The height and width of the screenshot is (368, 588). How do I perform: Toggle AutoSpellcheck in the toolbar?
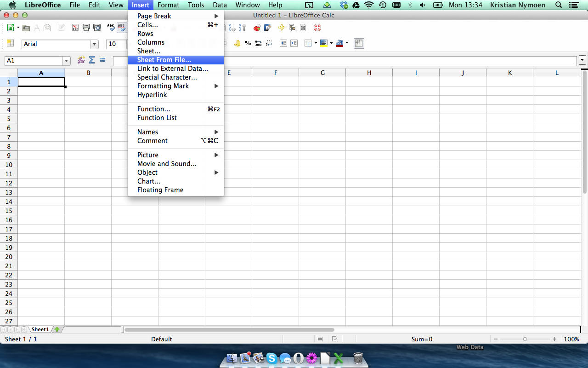point(122,28)
